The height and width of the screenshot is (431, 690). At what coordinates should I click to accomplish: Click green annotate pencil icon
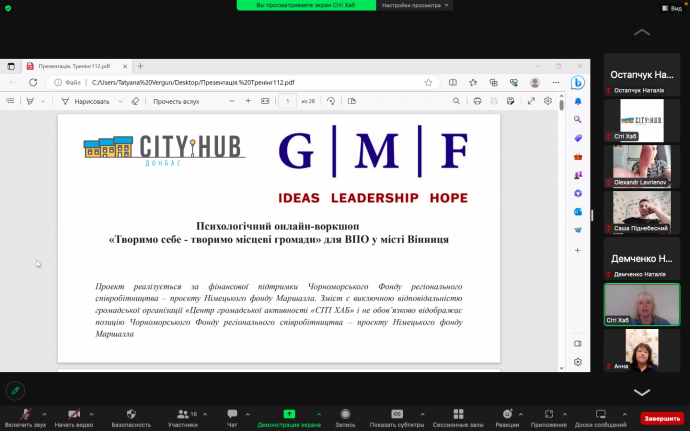tap(15, 390)
